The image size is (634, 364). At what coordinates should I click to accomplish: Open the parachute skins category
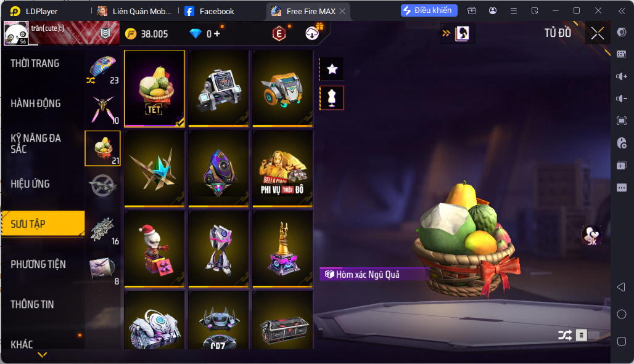coord(103,70)
